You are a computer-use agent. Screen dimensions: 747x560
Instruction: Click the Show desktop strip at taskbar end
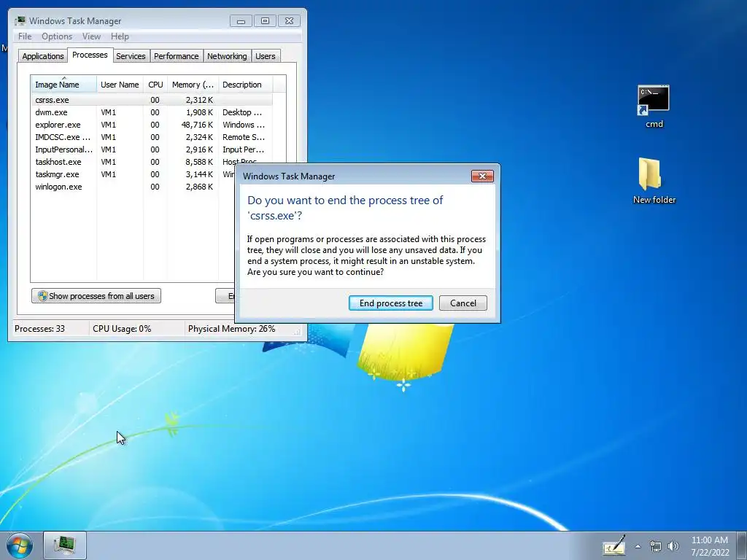pyautogui.click(x=742, y=545)
